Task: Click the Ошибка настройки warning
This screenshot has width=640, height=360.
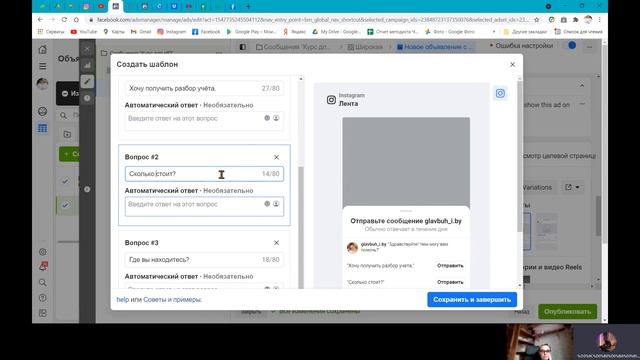Action: click(x=521, y=46)
